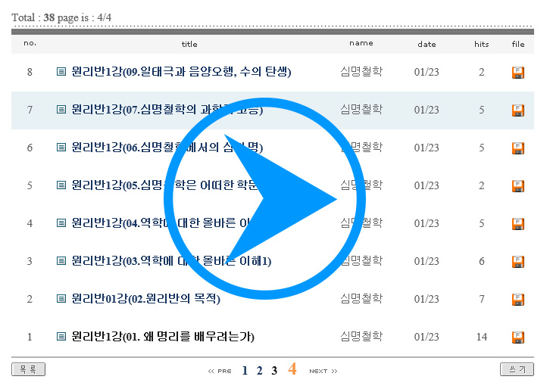Image resolution: width=550 pixels, height=392 pixels.
Task: Click file disk icon in row 6
Action: pos(518,148)
